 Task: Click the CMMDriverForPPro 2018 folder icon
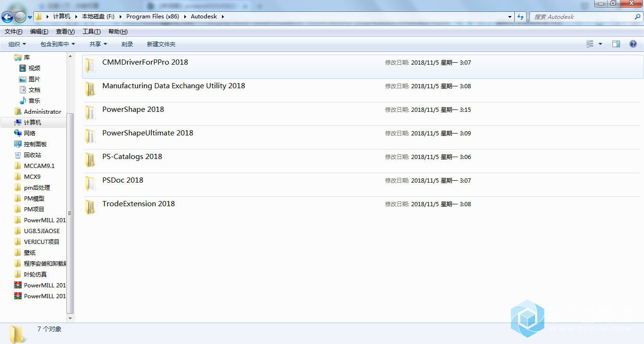coord(90,65)
